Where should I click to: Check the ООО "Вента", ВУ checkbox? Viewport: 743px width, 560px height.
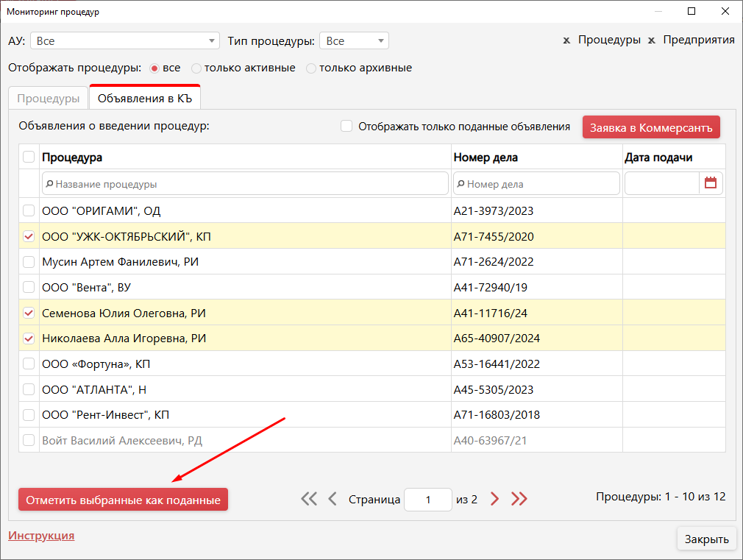point(29,287)
